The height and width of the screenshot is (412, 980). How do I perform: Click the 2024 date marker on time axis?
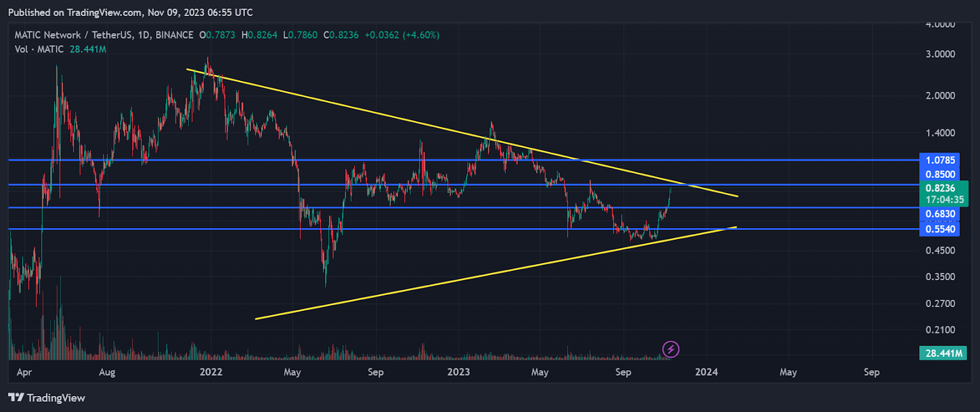(706, 372)
